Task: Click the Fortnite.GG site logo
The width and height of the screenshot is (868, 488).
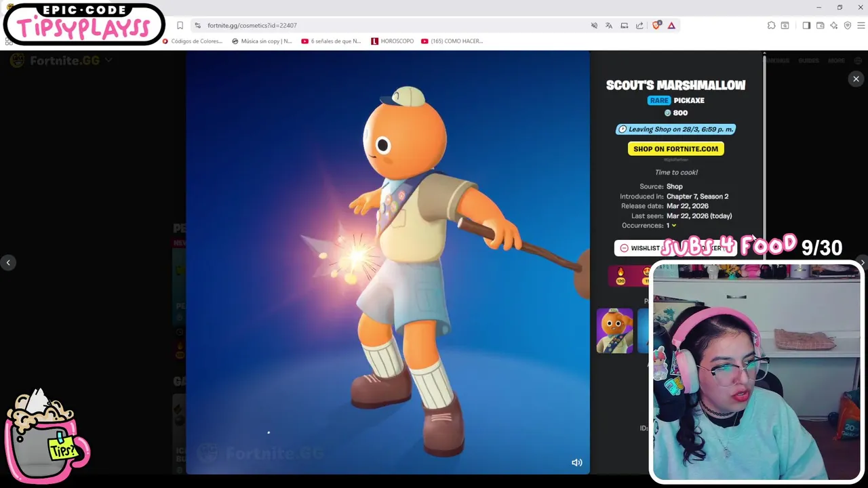Action: click(55, 60)
